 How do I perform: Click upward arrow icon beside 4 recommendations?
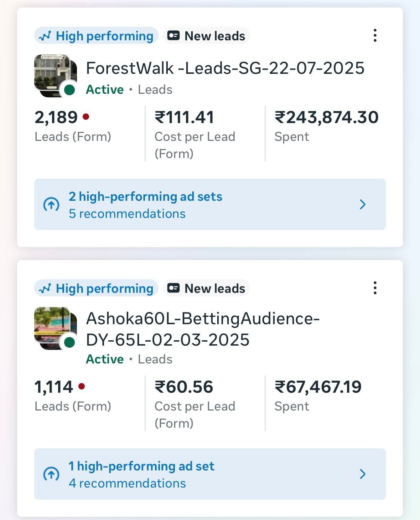[51, 474]
